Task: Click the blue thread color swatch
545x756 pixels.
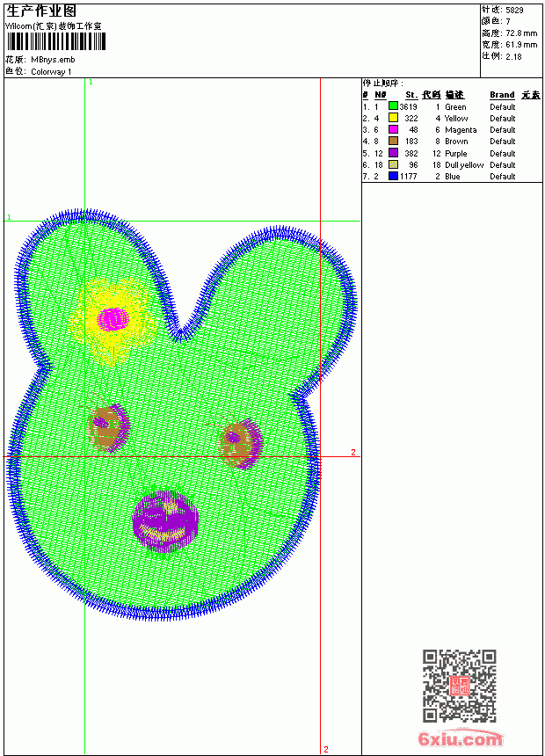Action: (x=393, y=177)
